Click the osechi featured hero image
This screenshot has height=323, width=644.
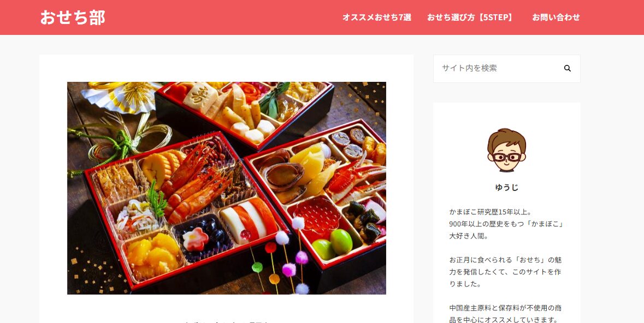226,188
